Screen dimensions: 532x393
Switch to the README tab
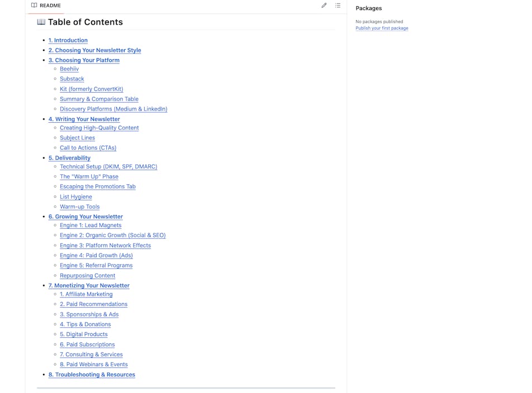(50, 6)
